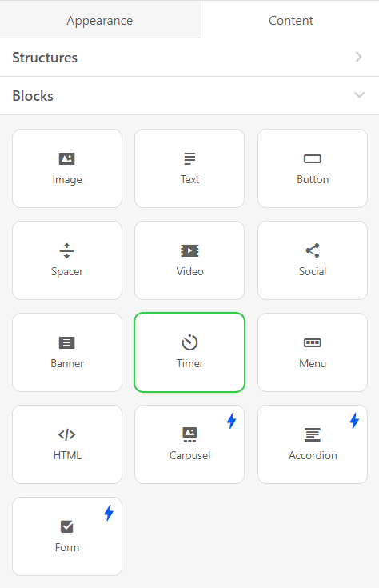Click the Social share block icon

(x=313, y=250)
